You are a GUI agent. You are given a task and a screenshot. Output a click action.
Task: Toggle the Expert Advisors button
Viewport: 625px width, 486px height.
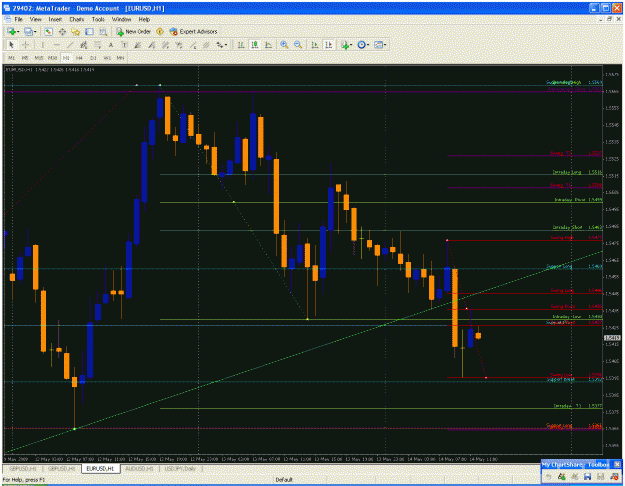(x=193, y=31)
